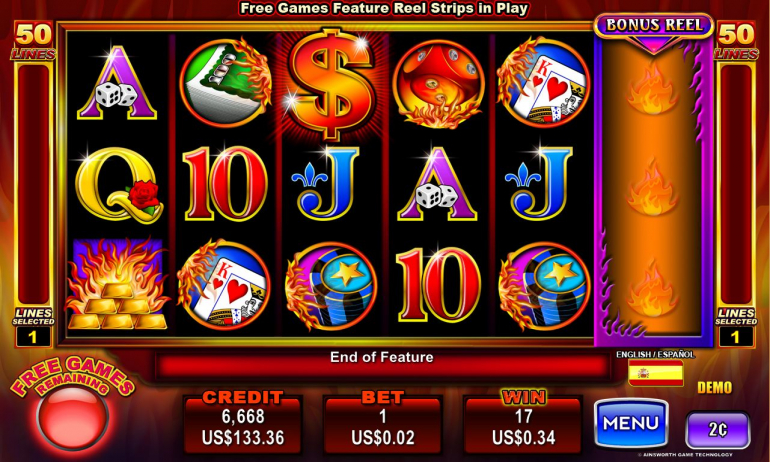770x462 pixels.
Task: Click the left Lines Selected counter
Action: [33, 337]
